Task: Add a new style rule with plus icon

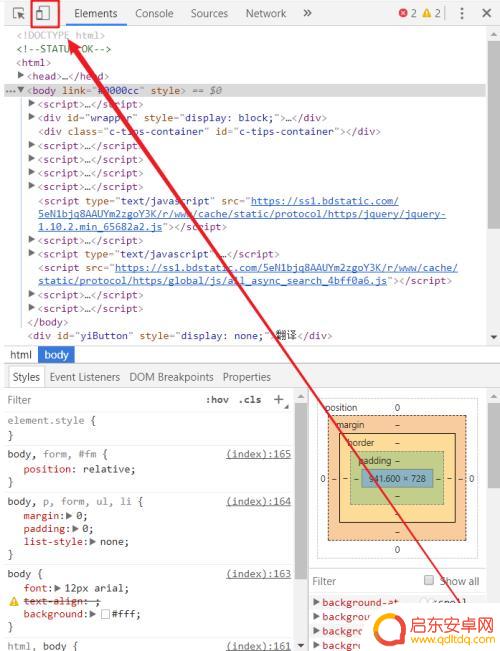Action: [x=279, y=399]
